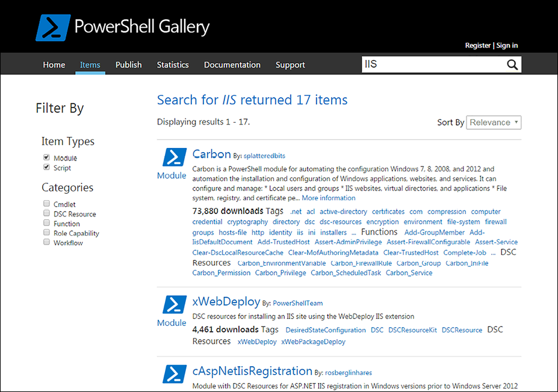Click the Register link
Viewport: 558px width, 392px height.
[477, 46]
